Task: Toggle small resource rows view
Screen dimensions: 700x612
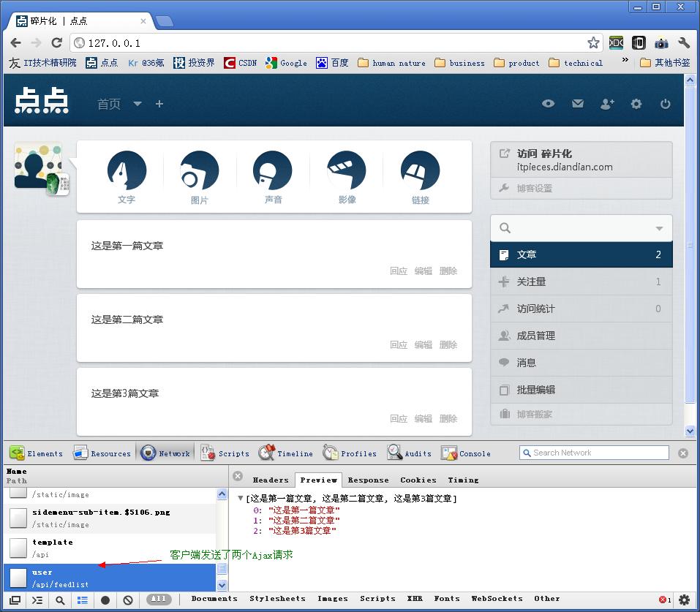Action: [83, 600]
